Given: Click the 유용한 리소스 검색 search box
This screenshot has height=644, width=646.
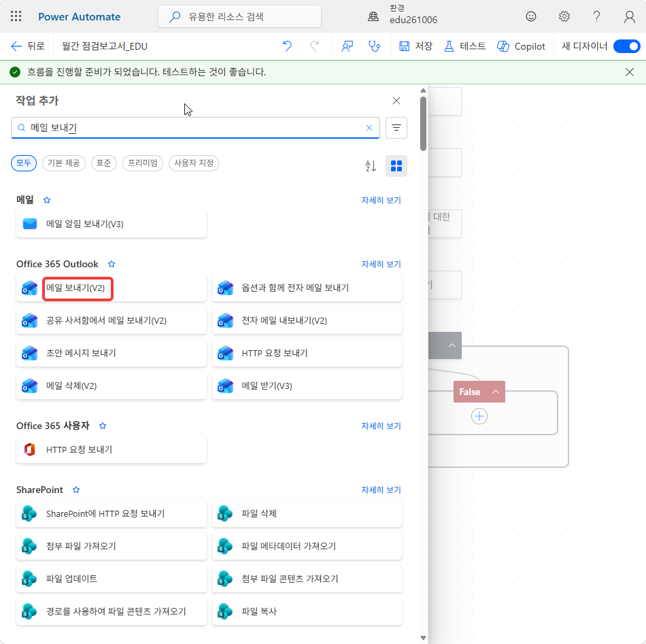Looking at the screenshot, I should (240, 16).
